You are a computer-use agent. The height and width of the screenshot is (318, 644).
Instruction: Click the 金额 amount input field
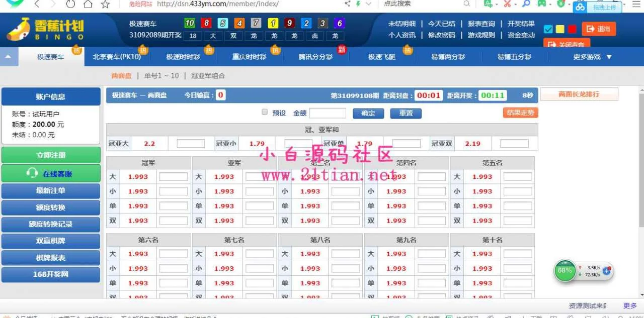[328, 113]
